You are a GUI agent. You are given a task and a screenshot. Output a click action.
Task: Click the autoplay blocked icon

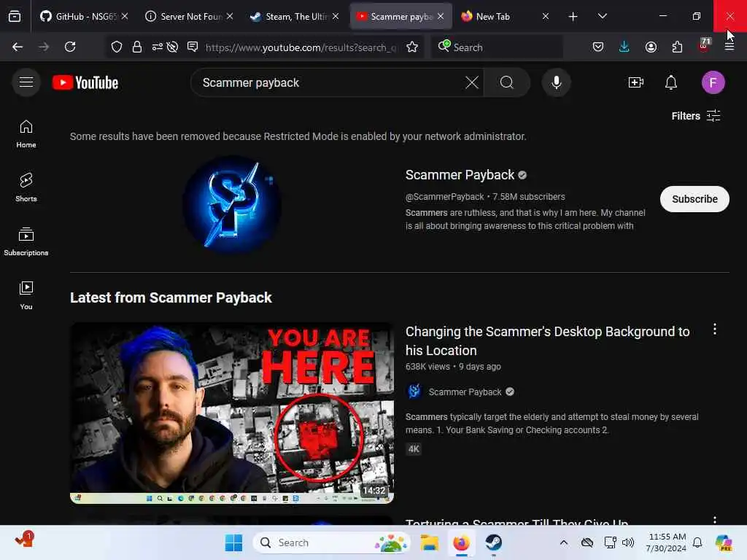[172, 47]
